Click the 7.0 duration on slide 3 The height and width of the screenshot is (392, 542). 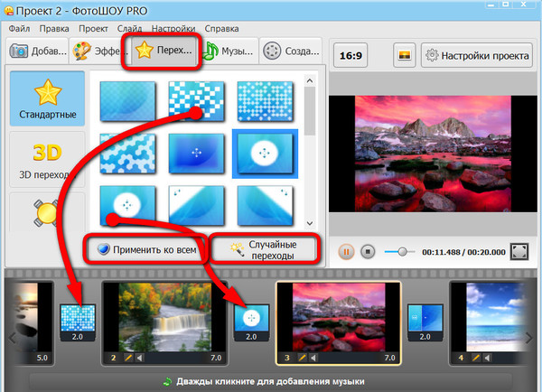[x=389, y=358]
